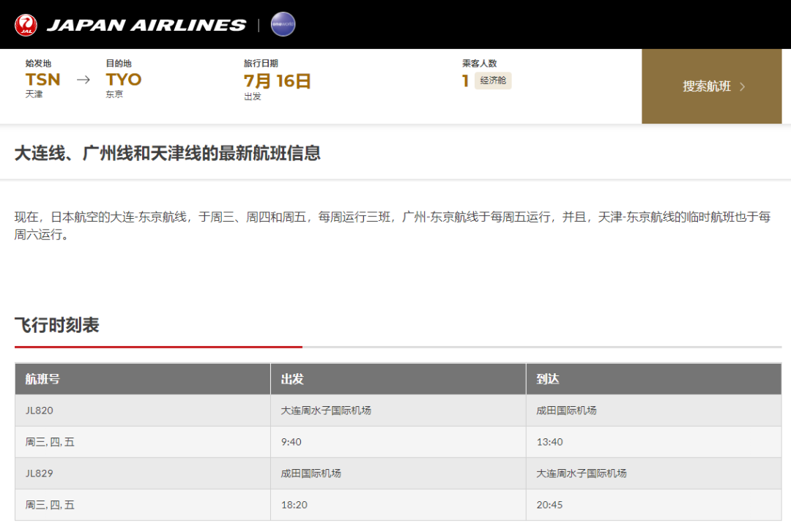The width and height of the screenshot is (791, 532).
Task: Click the 经济舱 cabin class badge
Action: (x=493, y=80)
